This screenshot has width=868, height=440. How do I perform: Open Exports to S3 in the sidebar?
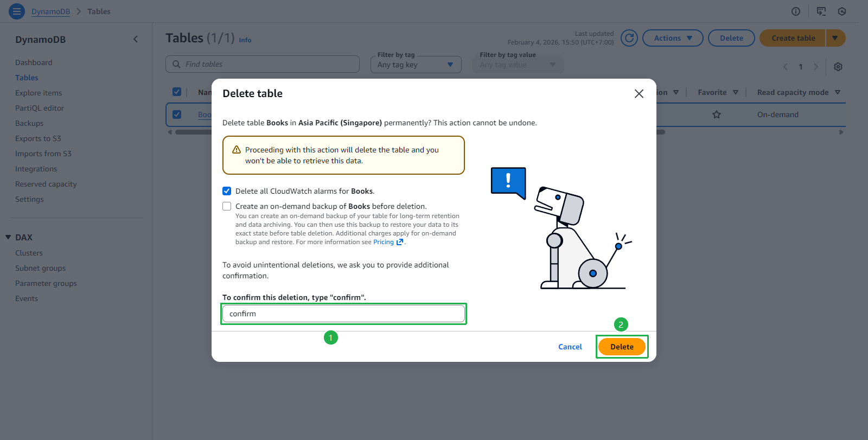click(38, 138)
